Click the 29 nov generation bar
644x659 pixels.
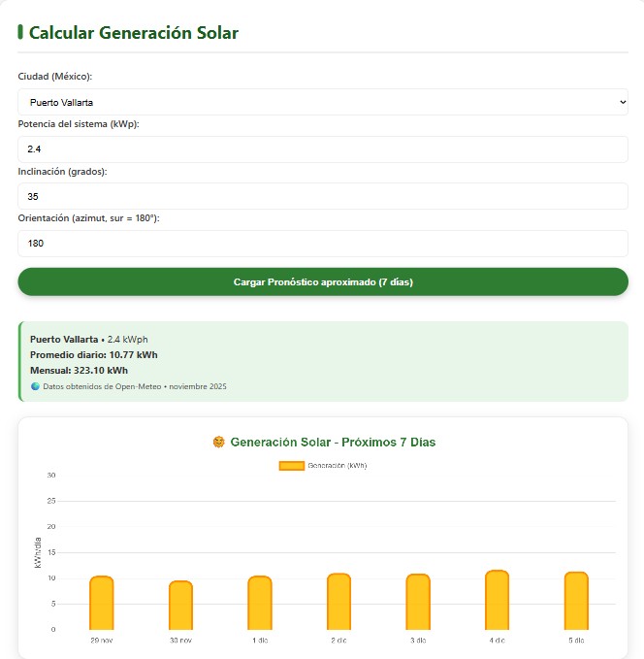(x=101, y=603)
